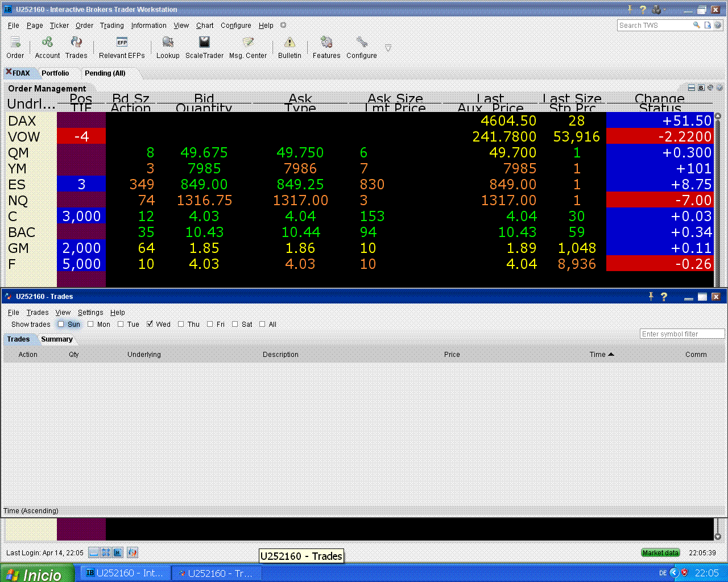Click the Search TWS input field

pyautogui.click(x=654, y=25)
